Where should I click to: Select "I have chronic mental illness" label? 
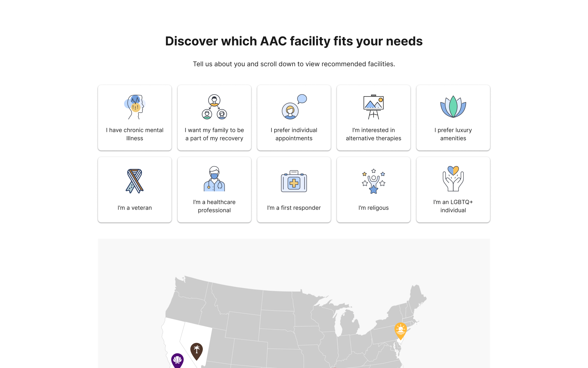135,134
